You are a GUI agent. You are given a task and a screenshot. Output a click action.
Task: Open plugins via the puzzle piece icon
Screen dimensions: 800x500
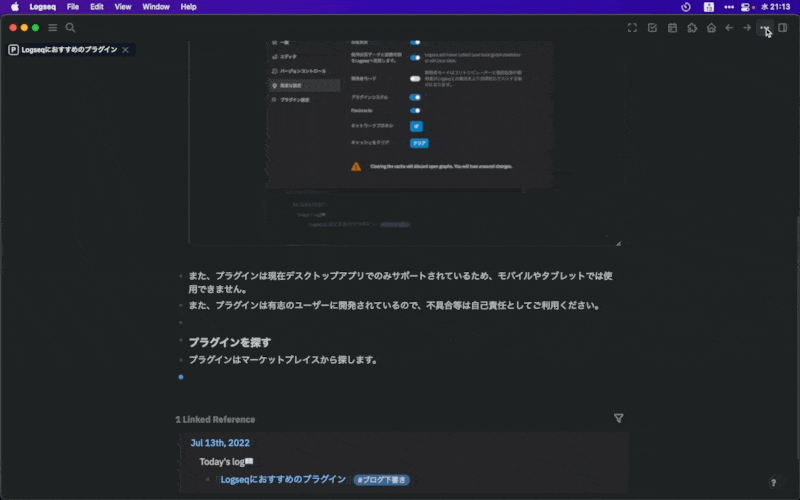coord(692,28)
